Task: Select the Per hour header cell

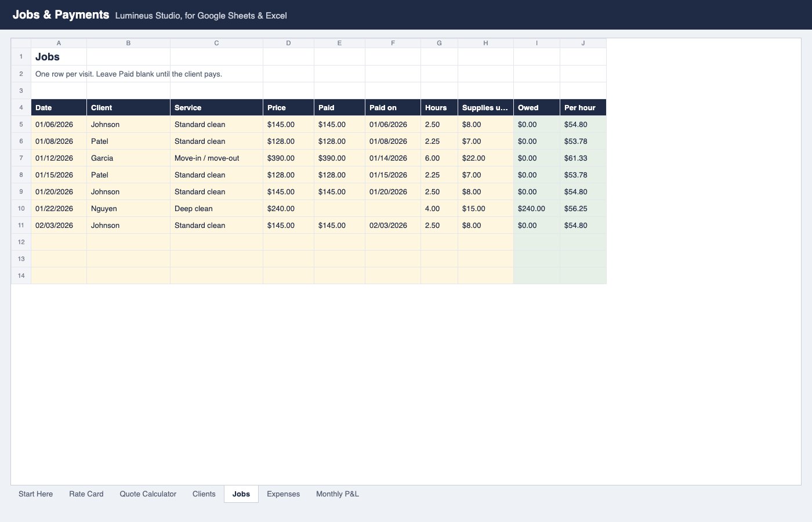Action: tap(583, 107)
